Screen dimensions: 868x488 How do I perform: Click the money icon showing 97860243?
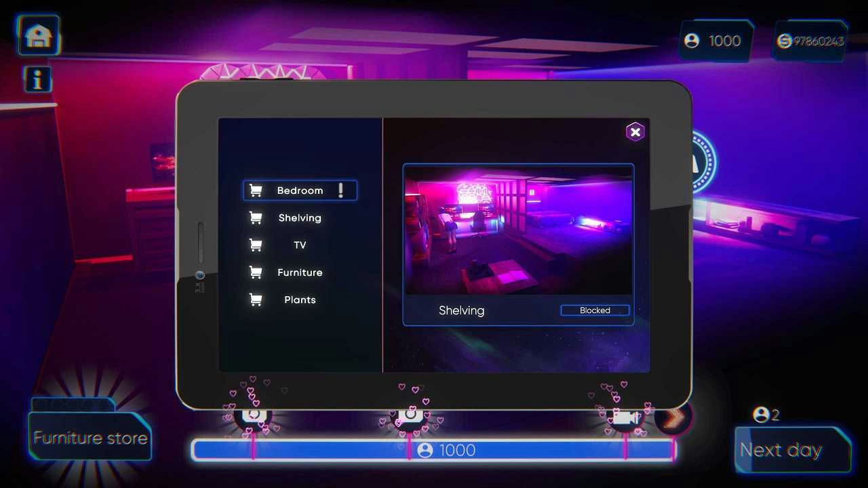coord(783,41)
